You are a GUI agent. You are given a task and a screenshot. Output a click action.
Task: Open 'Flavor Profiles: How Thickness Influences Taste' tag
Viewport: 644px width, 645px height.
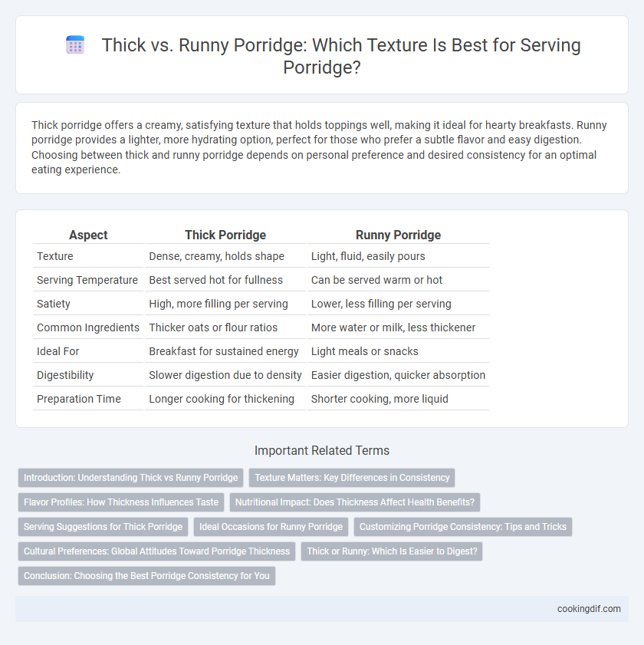(x=121, y=502)
